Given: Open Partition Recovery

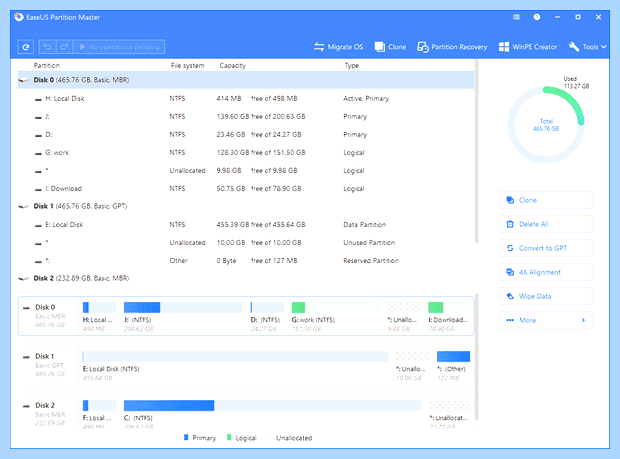Looking at the screenshot, I should (x=452, y=47).
